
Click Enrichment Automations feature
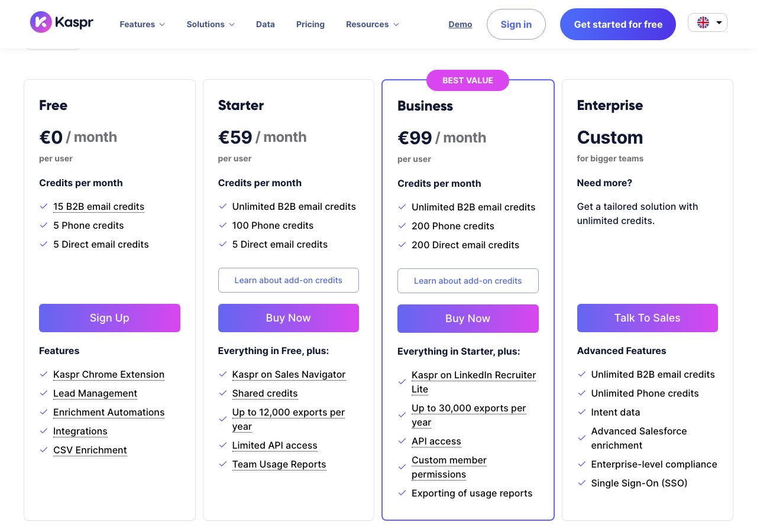(x=109, y=412)
